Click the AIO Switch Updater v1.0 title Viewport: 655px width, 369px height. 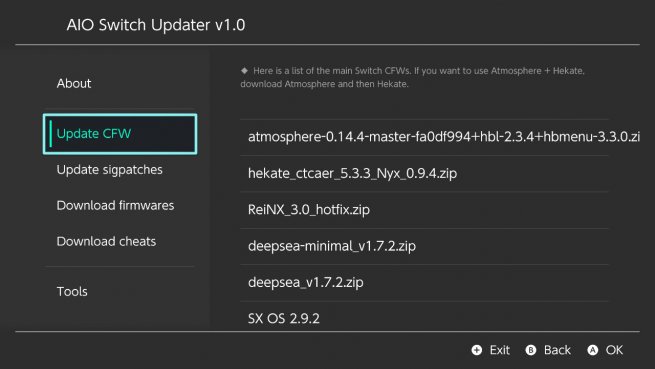pyautogui.click(x=156, y=25)
